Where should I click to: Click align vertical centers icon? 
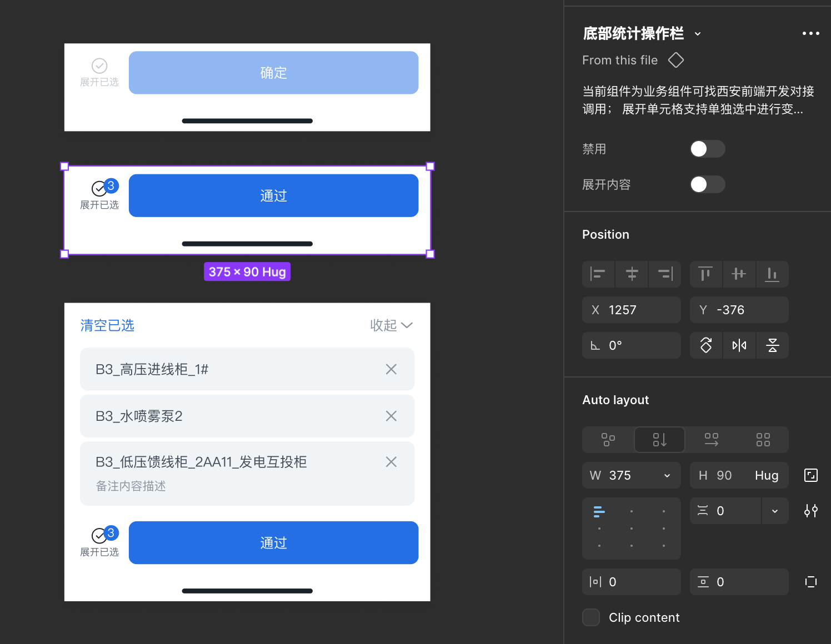tap(739, 274)
